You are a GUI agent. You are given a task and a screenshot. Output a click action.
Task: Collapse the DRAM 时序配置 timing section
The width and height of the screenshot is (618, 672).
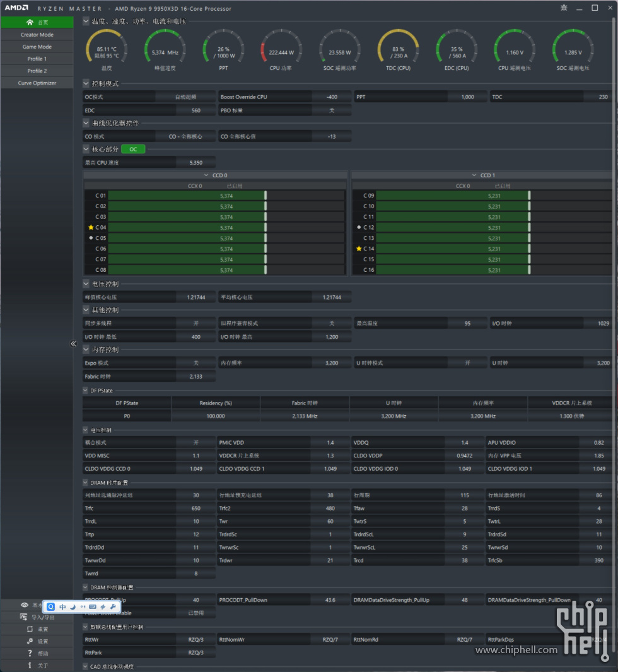(x=85, y=483)
